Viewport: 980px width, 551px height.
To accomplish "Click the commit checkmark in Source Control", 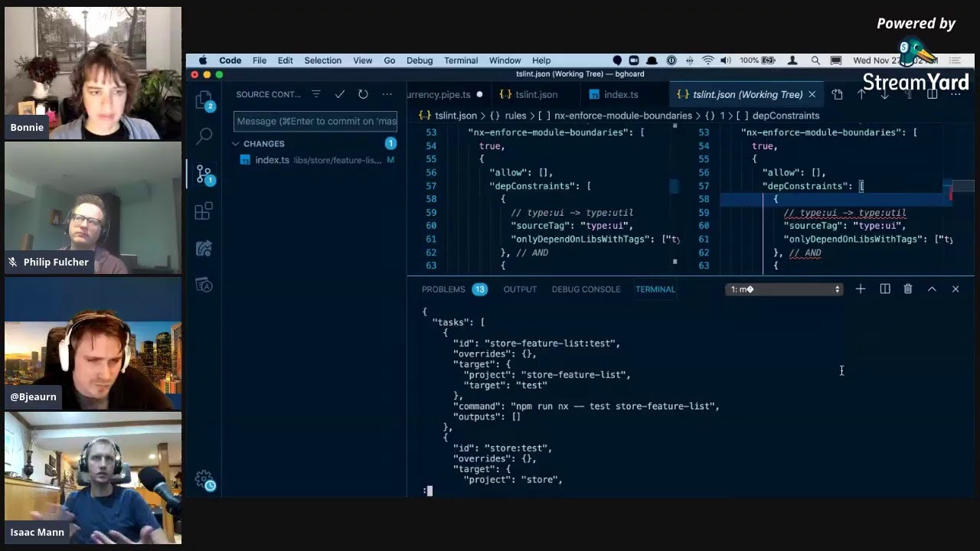I will tap(340, 94).
